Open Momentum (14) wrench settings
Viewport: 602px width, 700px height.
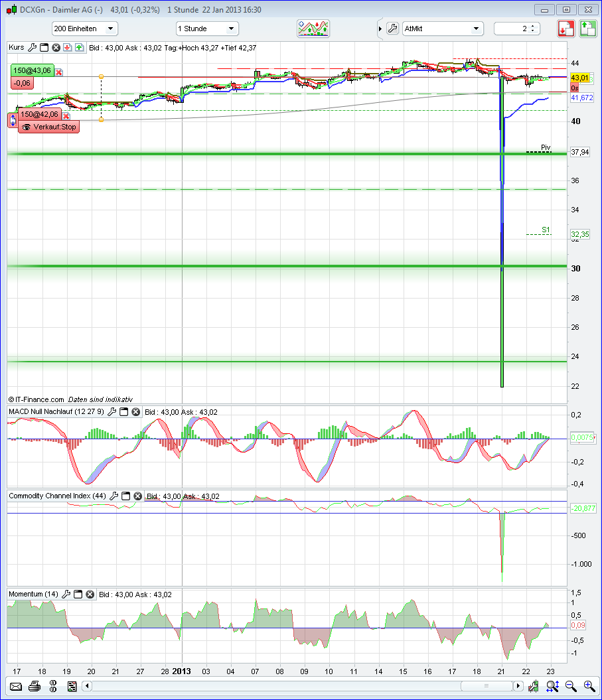click(x=66, y=595)
